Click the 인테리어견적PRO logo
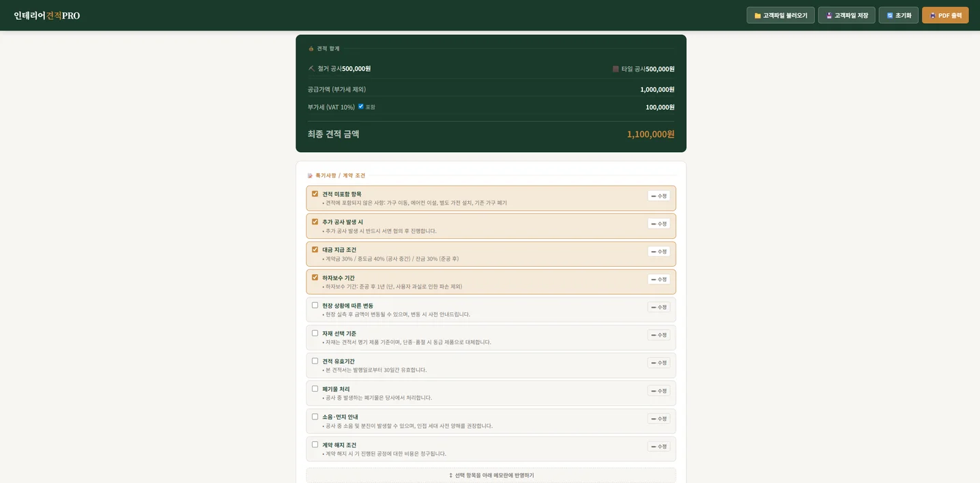This screenshot has width=980, height=483. [x=47, y=15]
